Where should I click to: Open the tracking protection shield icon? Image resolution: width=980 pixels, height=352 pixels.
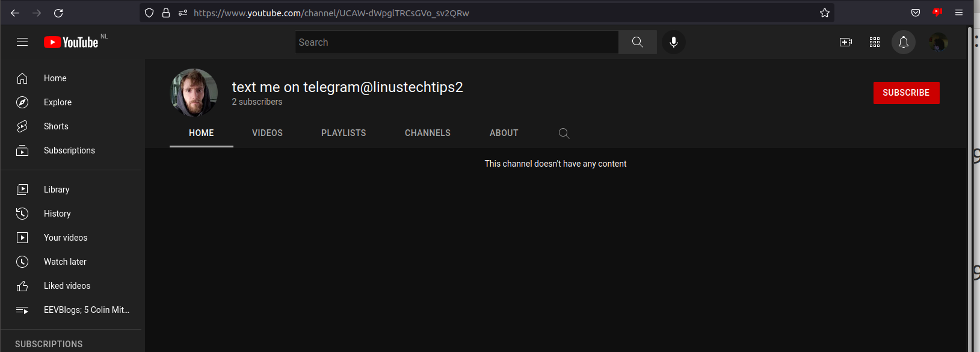click(149, 13)
